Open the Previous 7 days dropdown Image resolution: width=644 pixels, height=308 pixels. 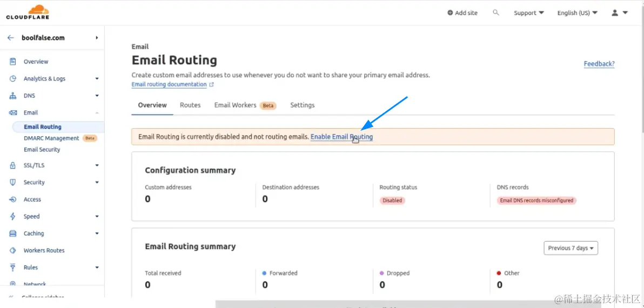(x=571, y=248)
